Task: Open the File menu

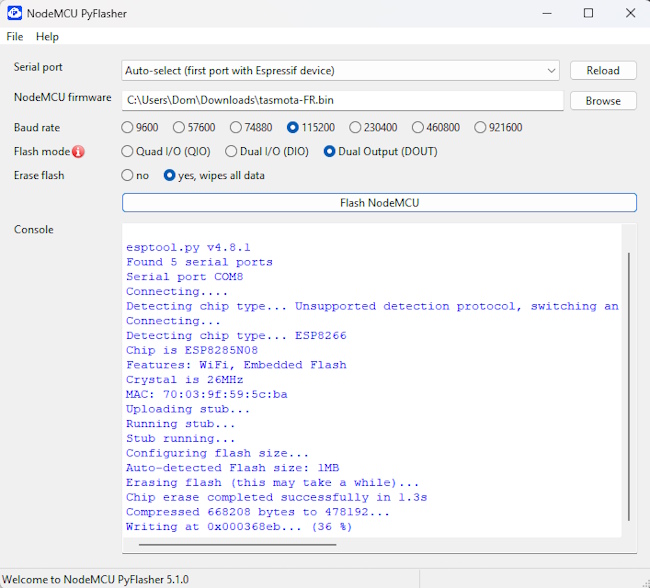Action: coord(15,37)
